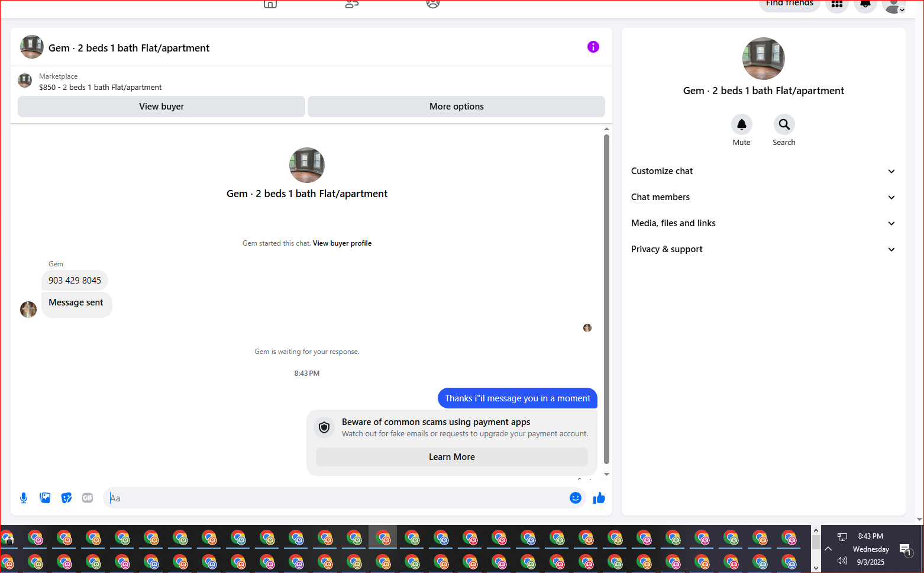Expand the Customize chat section

pyautogui.click(x=764, y=171)
